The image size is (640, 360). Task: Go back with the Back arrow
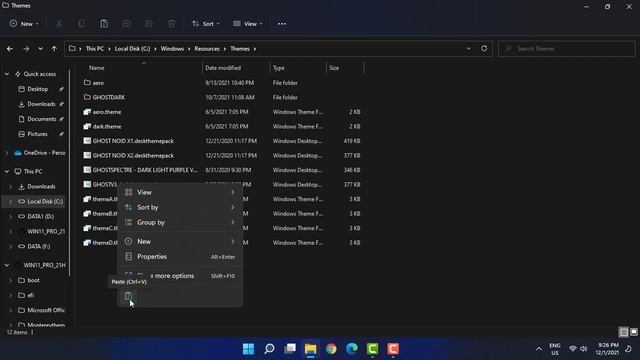10,49
